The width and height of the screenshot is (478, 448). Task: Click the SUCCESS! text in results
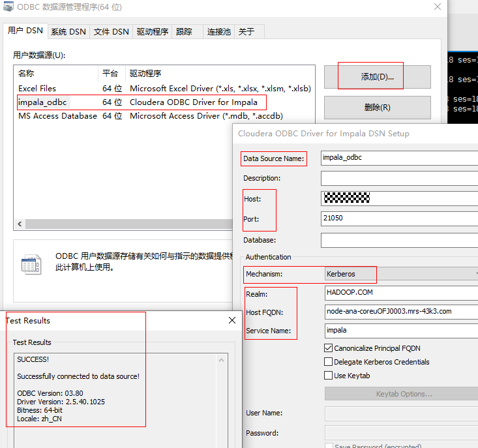point(33,359)
